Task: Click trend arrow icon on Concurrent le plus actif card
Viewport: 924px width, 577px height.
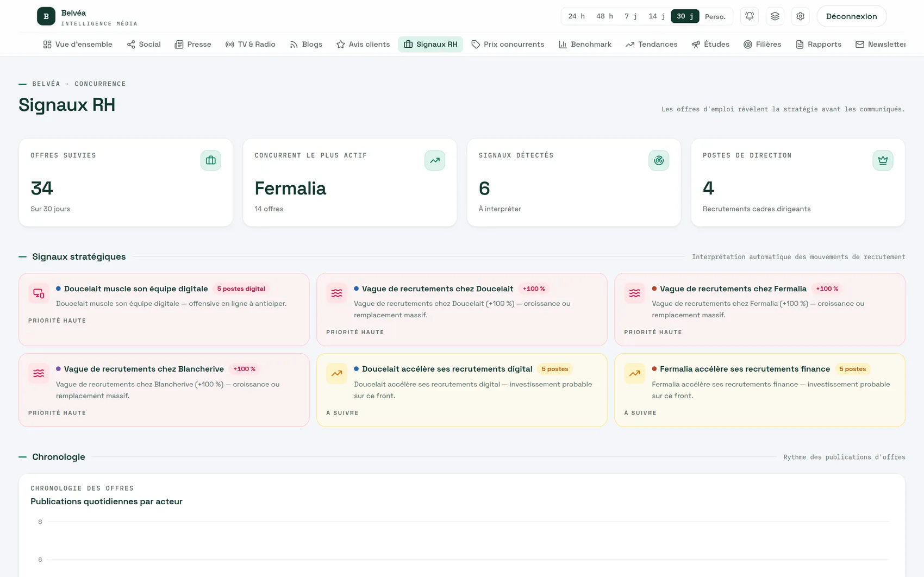Action: click(435, 160)
